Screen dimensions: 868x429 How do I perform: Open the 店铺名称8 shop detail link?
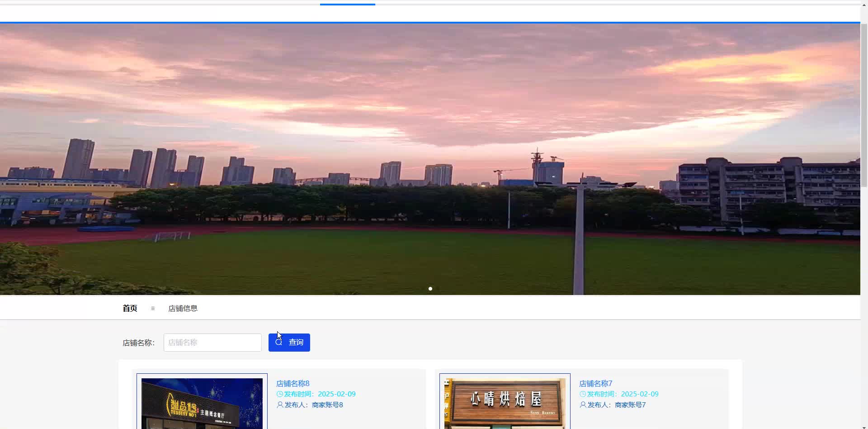pos(292,383)
